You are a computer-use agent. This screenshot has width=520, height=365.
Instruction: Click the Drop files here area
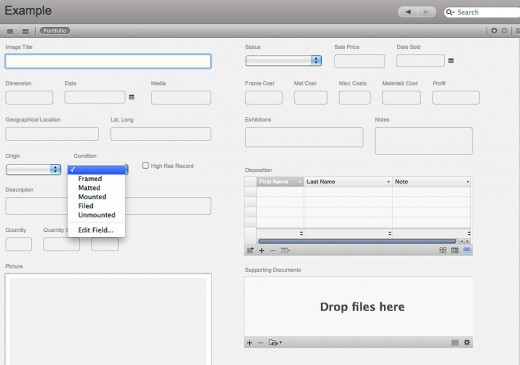click(x=359, y=307)
